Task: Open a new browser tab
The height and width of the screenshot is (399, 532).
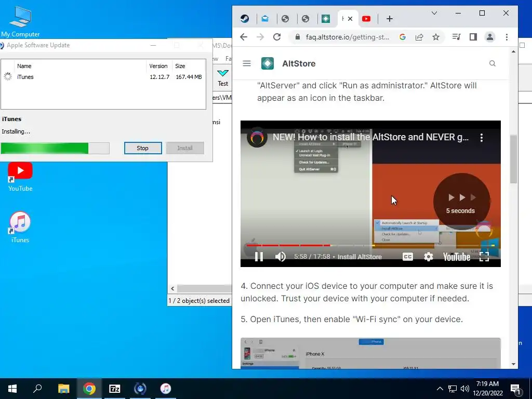Action: [x=390, y=19]
